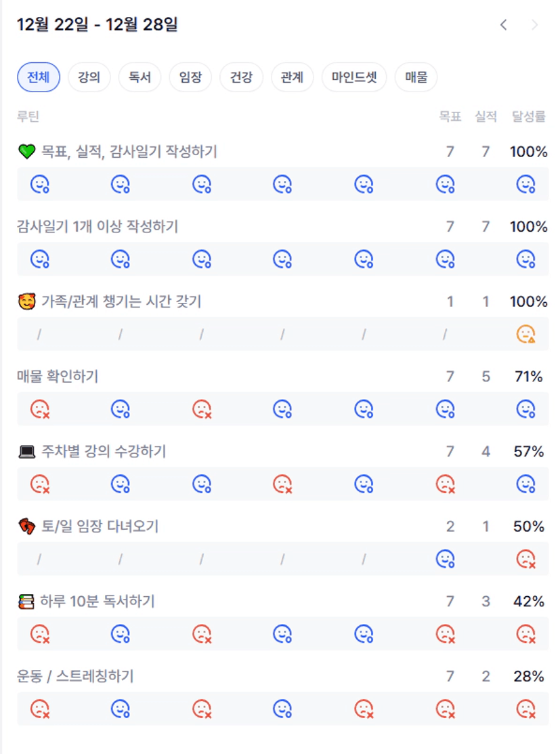The height and width of the screenshot is (754, 560).
Task: Click the green heart icon beside 목표, 실적
Action: coord(26,152)
